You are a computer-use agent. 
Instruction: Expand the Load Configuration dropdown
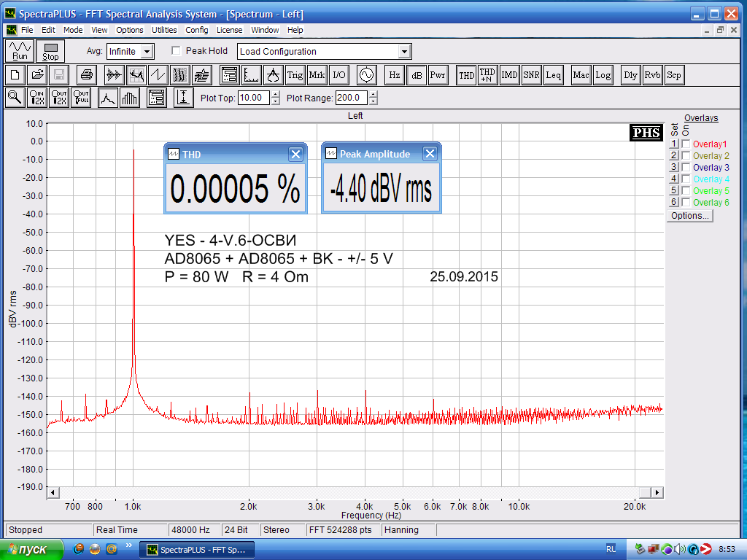(404, 52)
